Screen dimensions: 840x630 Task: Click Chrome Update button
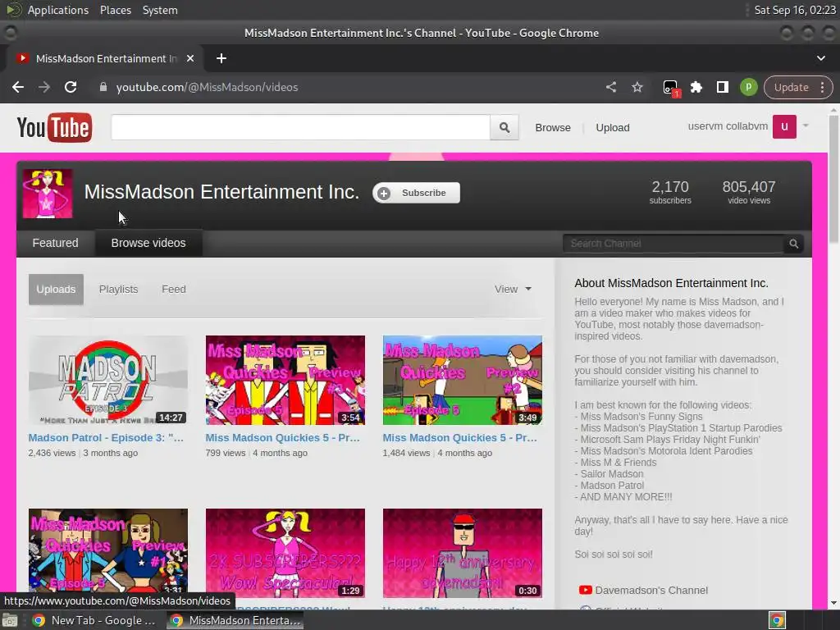pyautogui.click(x=792, y=87)
